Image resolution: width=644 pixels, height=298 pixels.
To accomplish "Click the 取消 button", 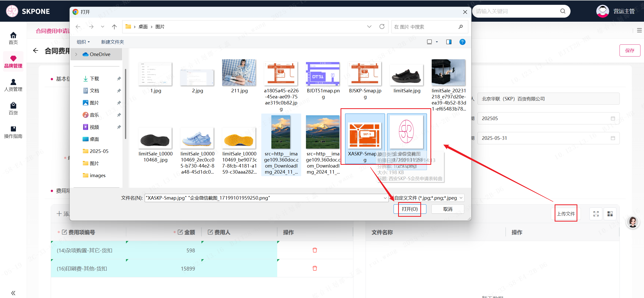I will (448, 209).
